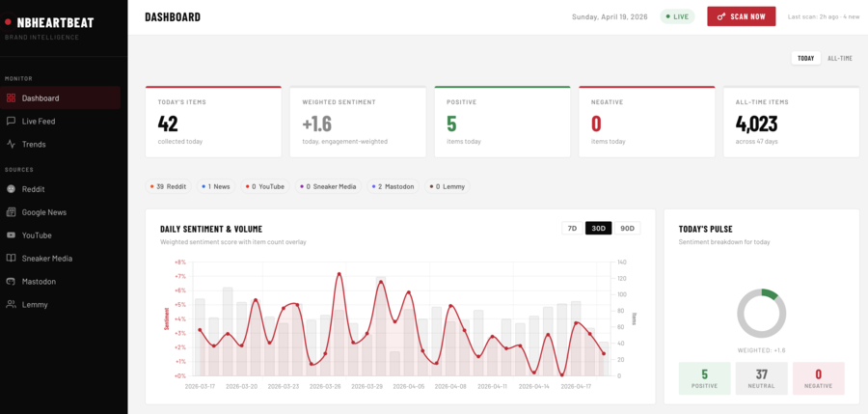Open the Reddit source page
This screenshot has height=414, width=868.
pos(61,189)
